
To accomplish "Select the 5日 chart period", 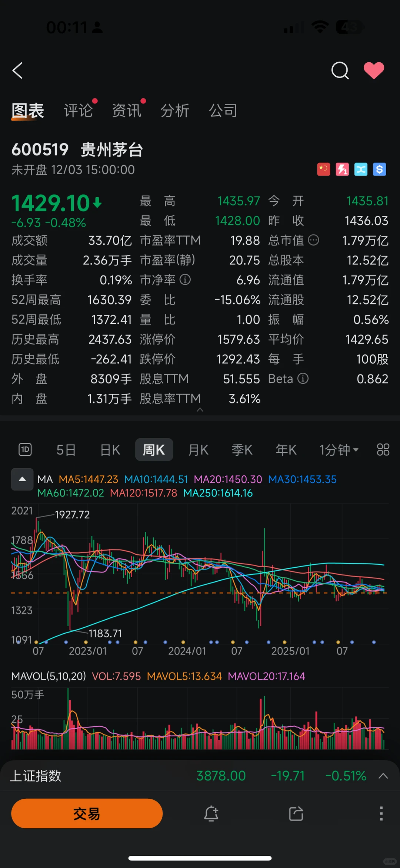I will [66, 450].
